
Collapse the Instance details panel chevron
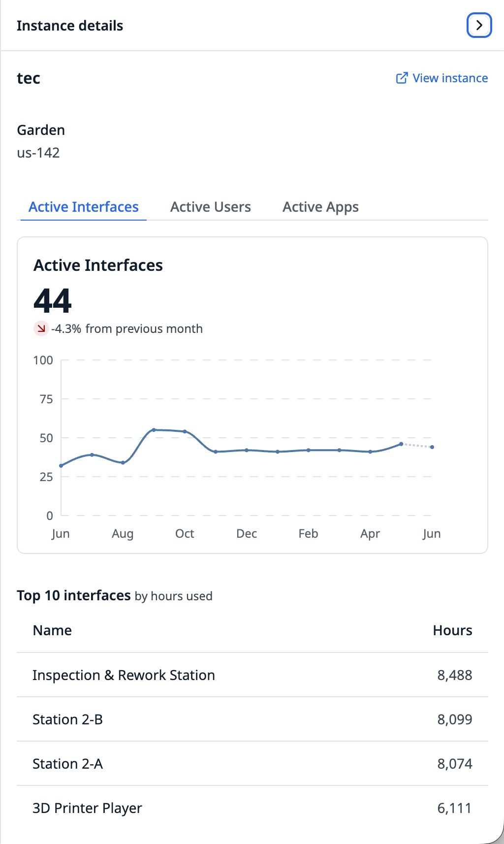coord(479,25)
